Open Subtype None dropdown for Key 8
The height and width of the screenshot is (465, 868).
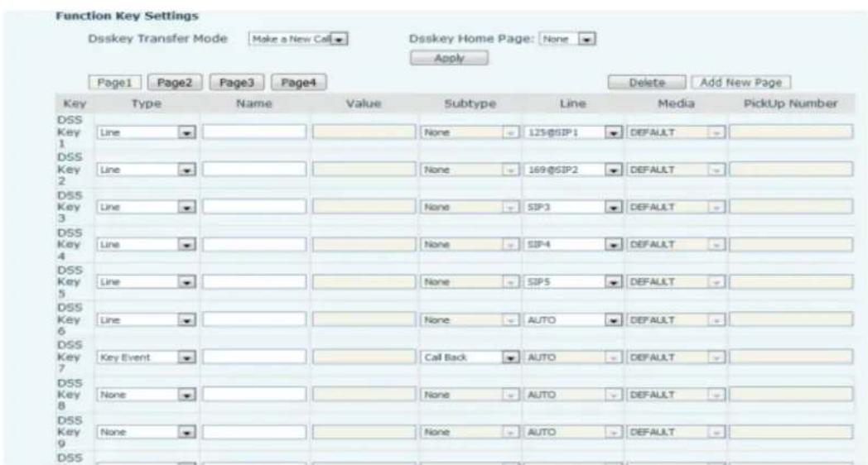[470, 395]
